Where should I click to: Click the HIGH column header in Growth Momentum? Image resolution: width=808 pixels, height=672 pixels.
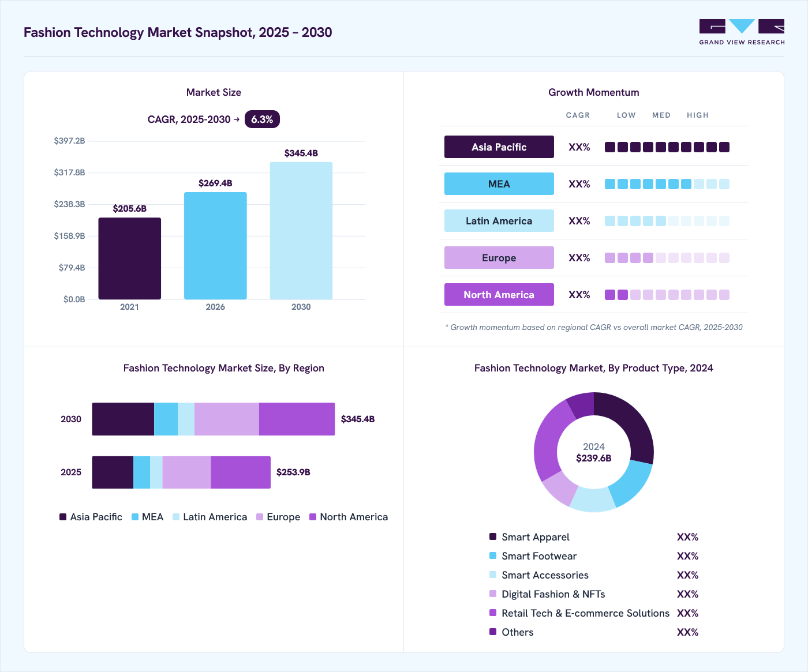click(698, 115)
